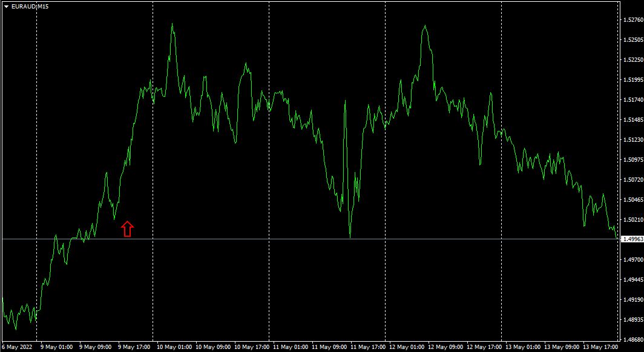Image resolution: width=644 pixels, height=352 pixels.
Task: Click the triangle icon beside EURAUD,M15
Action: coord(7,7)
